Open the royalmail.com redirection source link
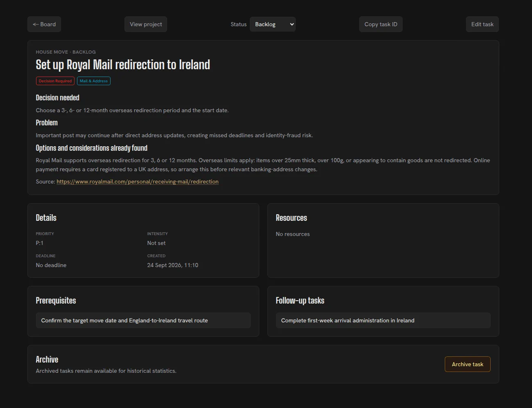 click(138, 181)
